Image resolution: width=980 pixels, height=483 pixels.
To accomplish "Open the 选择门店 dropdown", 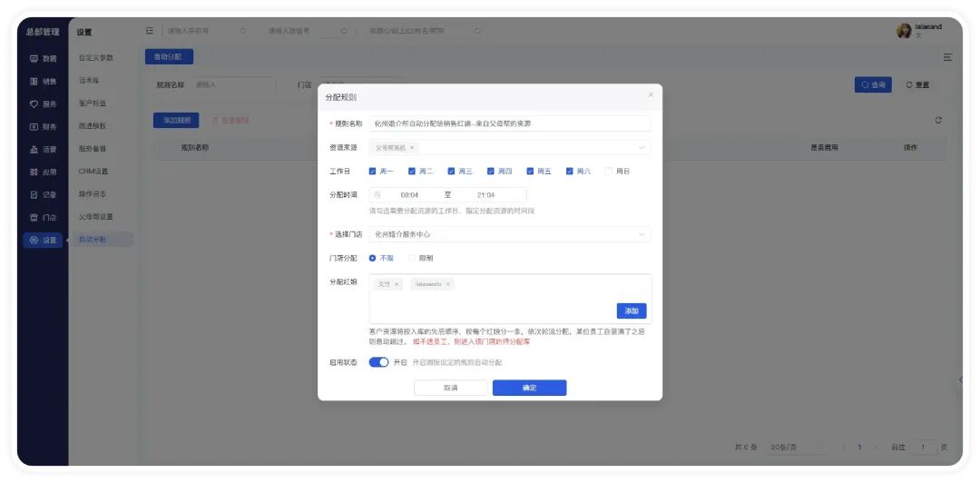I will pos(641,234).
